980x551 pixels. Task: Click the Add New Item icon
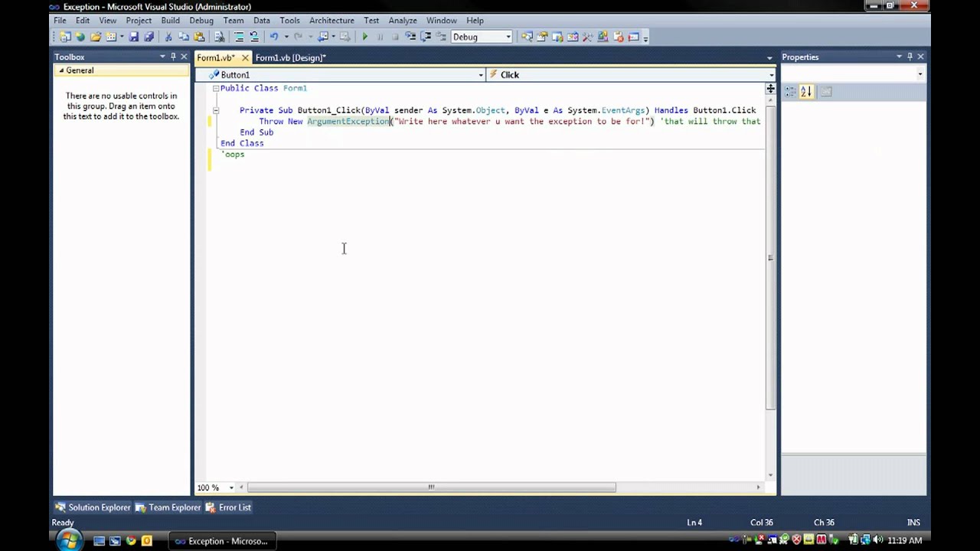click(111, 37)
